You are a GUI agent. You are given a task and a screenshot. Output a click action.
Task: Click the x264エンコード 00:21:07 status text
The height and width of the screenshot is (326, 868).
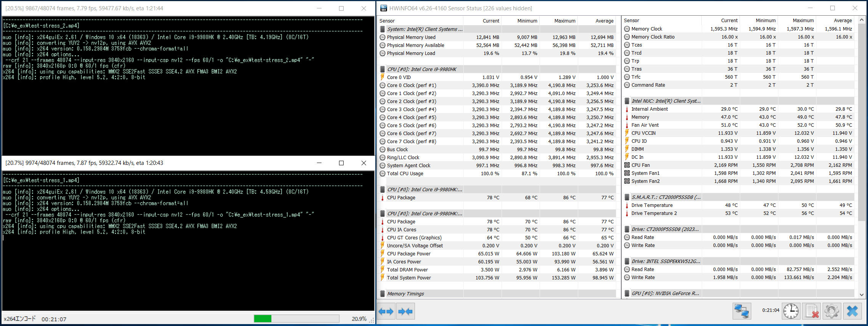[35, 319]
